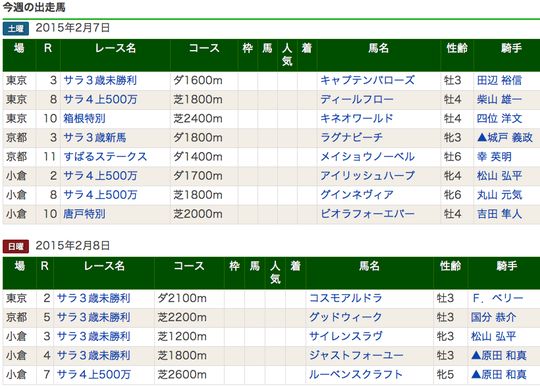Select the date text 2015年2月7日
The height and width of the screenshot is (389, 540).
point(73,28)
